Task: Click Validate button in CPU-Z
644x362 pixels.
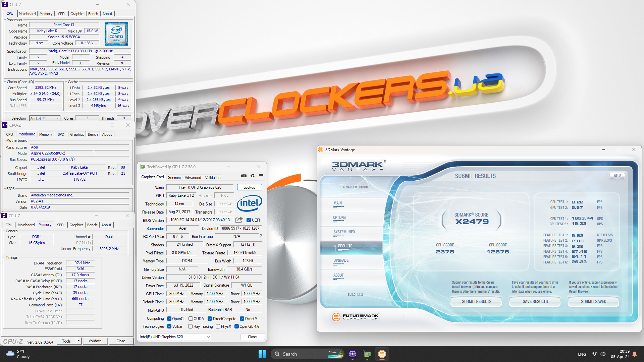Action: click(95, 341)
